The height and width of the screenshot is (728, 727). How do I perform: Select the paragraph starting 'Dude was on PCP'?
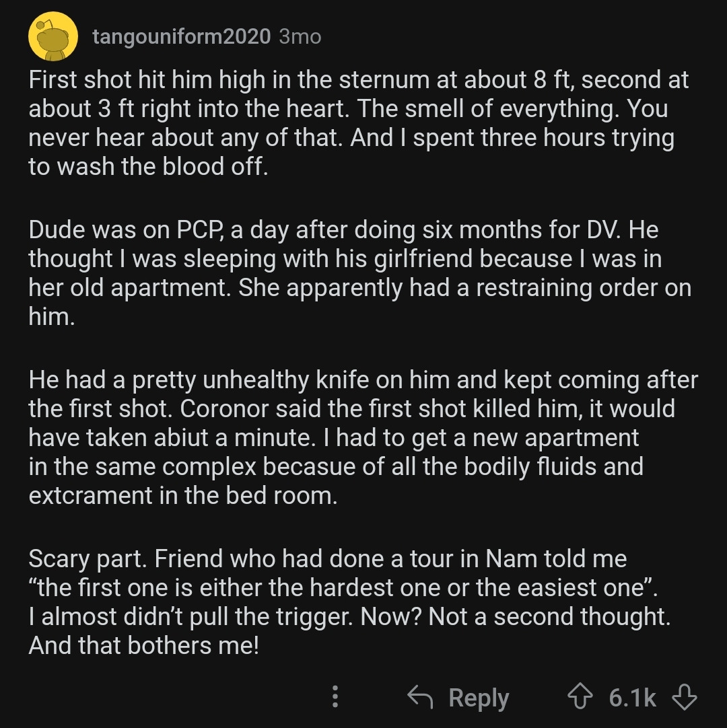point(360,273)
